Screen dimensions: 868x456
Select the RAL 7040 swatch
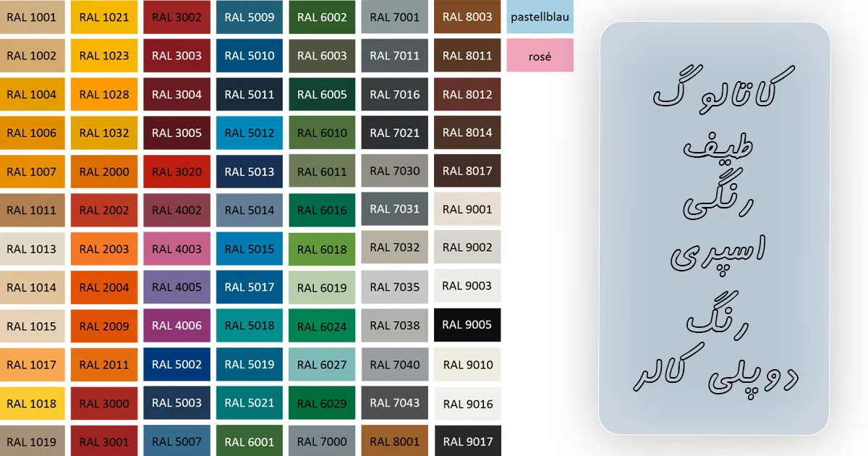pyautogui.click(x=395, y=365)
